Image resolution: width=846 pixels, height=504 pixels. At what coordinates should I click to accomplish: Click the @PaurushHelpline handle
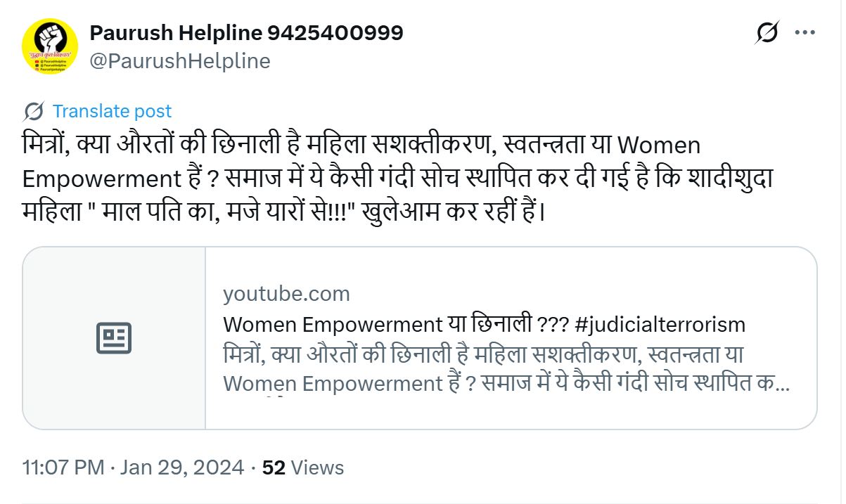click(x=179, y=61)
